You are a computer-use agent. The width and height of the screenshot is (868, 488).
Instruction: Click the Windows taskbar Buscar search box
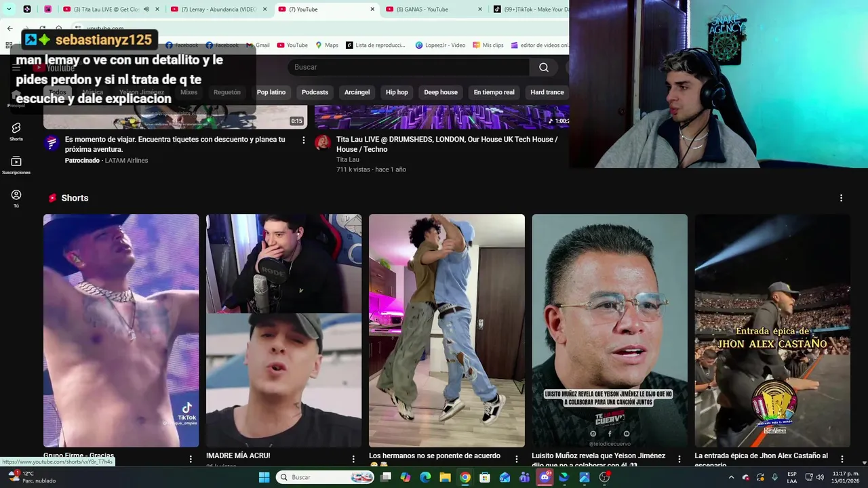click(325, 477)
